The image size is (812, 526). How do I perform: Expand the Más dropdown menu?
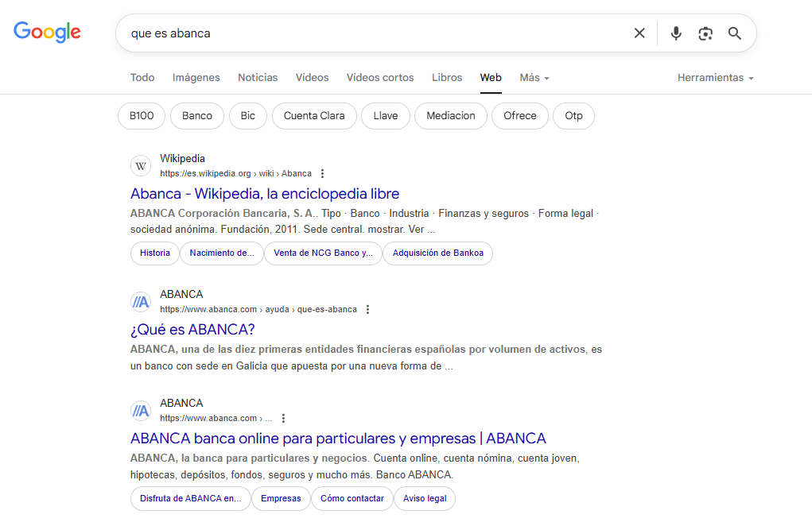pyautogui.click(x=534, y=78)
